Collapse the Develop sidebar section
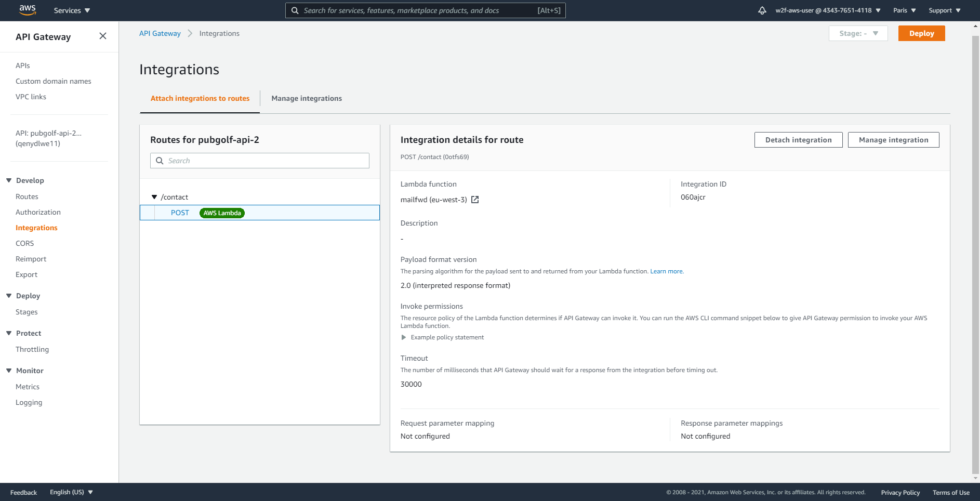980x501 pixels. click(9, 180)
